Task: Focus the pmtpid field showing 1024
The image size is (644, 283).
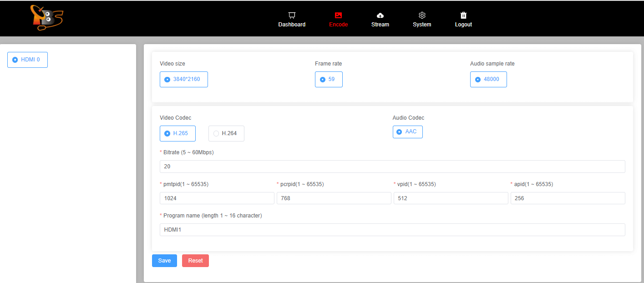Action: click(217, 198)
